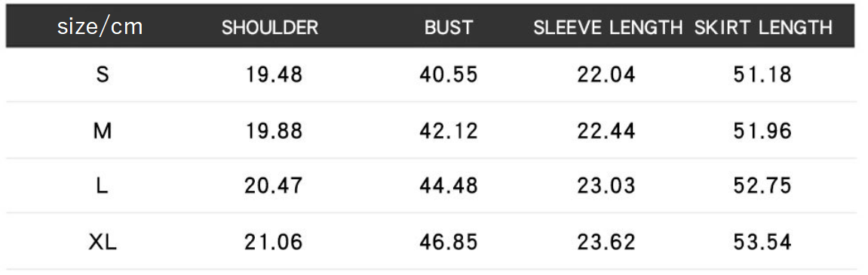The width and height of the screenshot is (868, 275).
Task: Click the SKIRT LENGTH column header
Action: [763, 28]
